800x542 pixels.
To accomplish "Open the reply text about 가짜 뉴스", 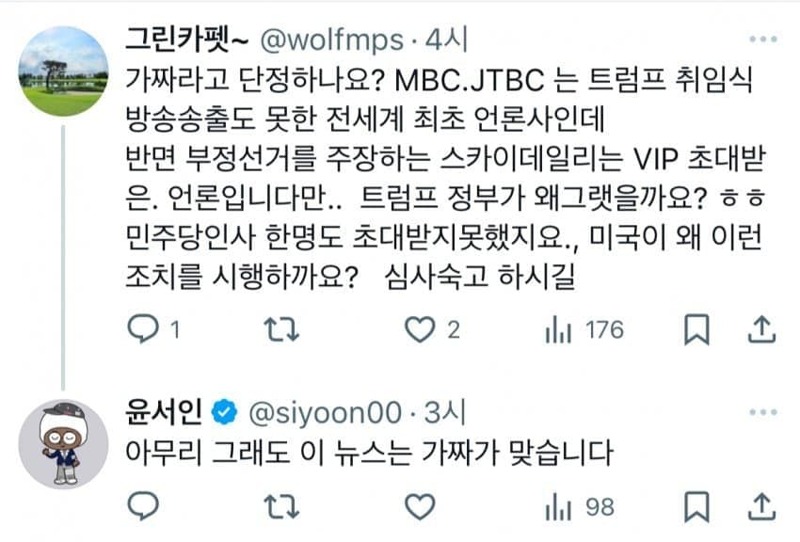I will (x=369, y=453).
